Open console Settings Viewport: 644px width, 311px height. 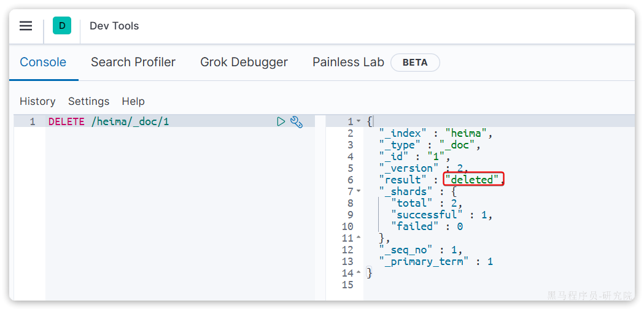click(88, 101)
